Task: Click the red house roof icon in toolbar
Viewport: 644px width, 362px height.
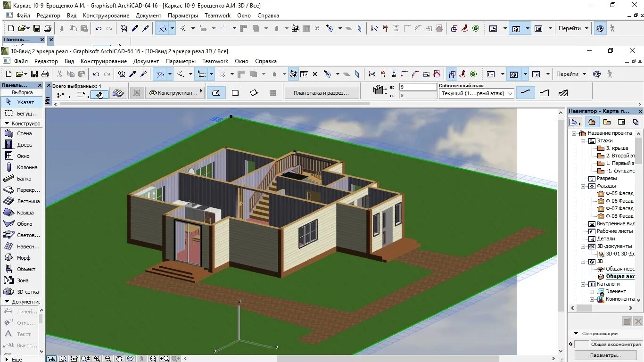Action: pos(437,74)
